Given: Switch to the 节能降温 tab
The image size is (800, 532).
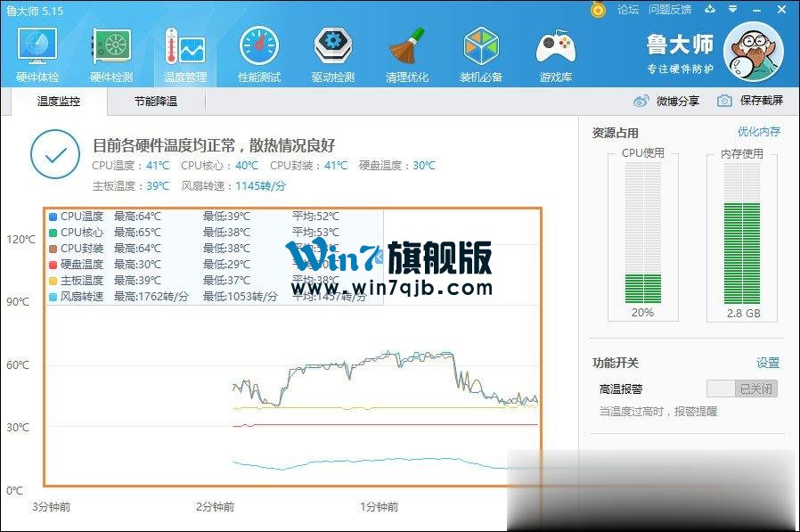Looking at the screenshot, I should (x=156, y=101).
